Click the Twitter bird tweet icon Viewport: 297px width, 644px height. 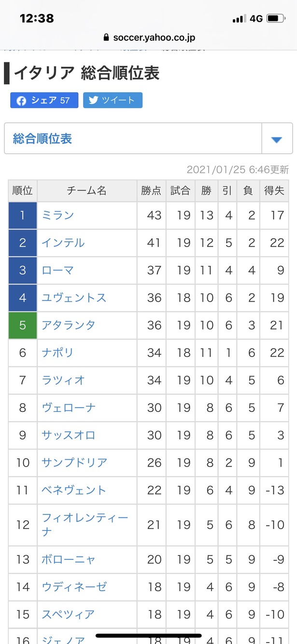pyautogui.click(x=93, y=101)
